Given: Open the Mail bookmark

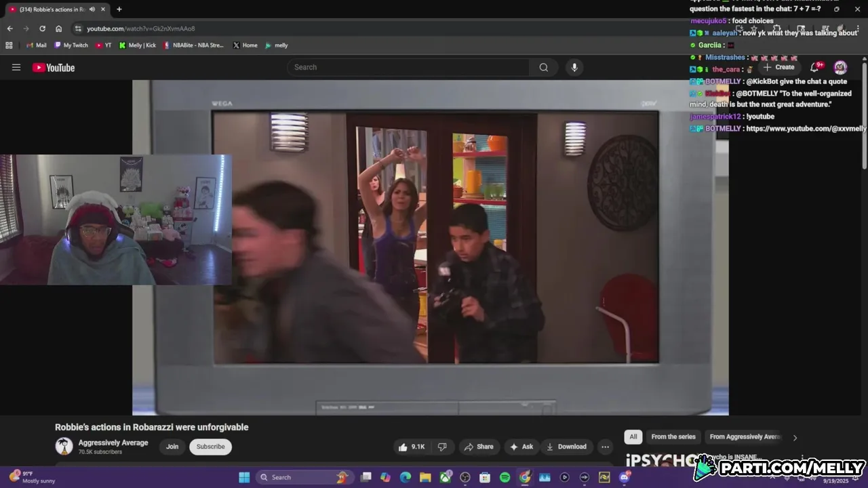Looking at the screenshot, I should [36, 45].
